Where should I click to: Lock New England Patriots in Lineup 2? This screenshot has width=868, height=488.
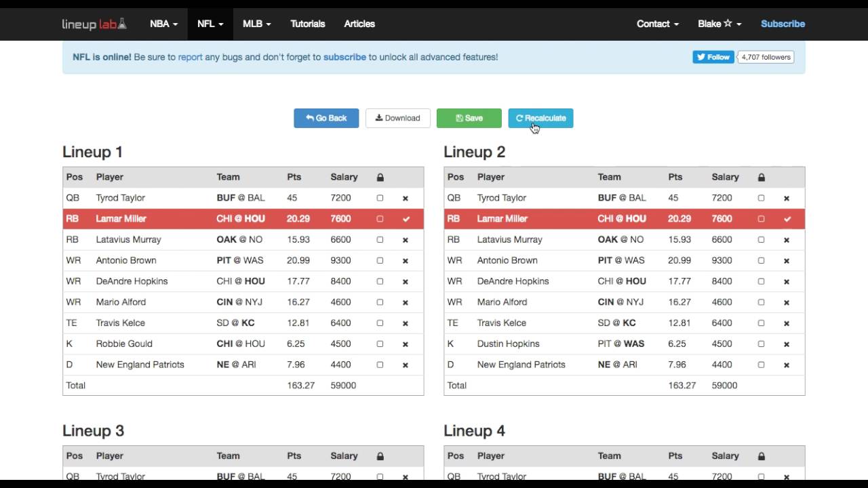coord(761,365)
